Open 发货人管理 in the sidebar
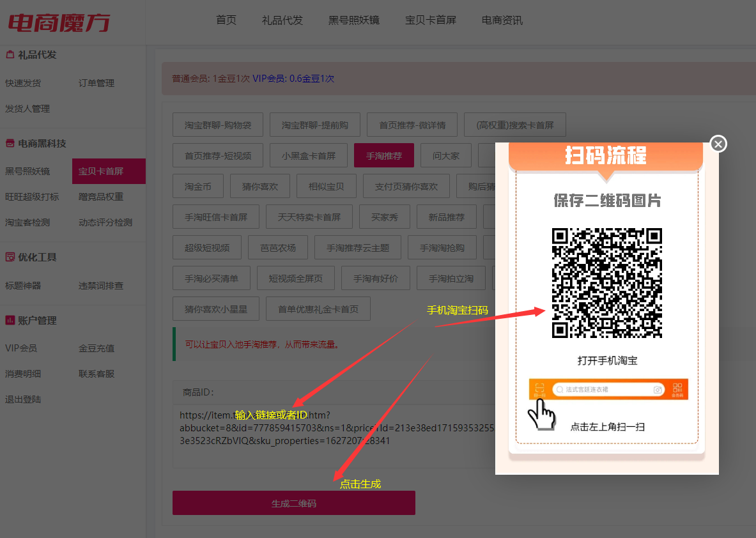The height and width of the screenshot is (538, 756). (27, 109)
